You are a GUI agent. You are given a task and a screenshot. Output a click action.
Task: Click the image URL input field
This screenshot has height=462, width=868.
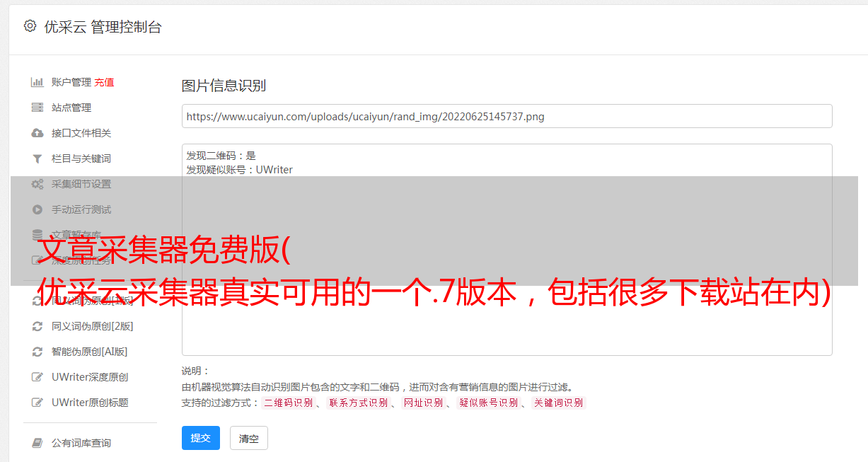point(507,116)
